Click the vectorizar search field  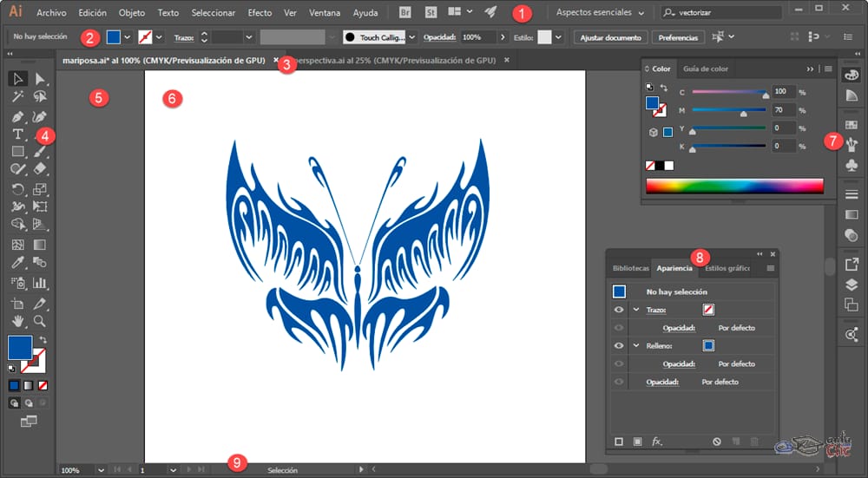pos(721,12)
